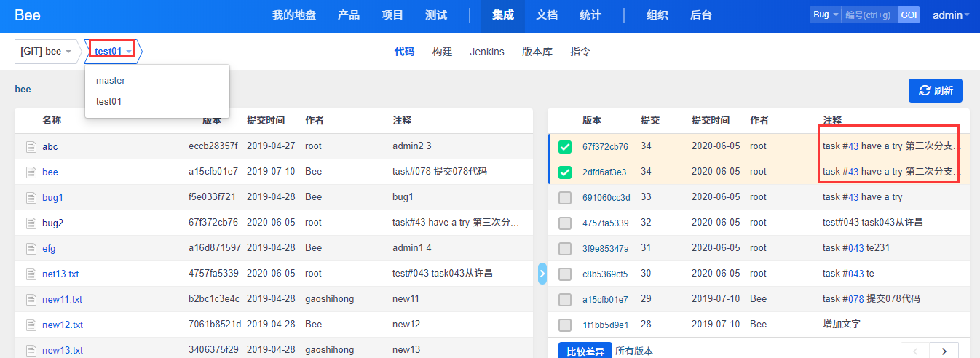Click the file icon next to bug2

31,223
